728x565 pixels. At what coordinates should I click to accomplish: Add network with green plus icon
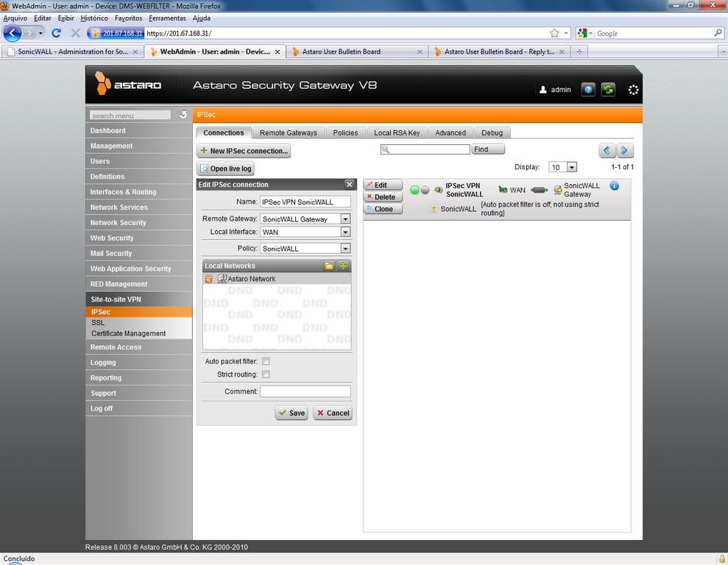(343, 266)
